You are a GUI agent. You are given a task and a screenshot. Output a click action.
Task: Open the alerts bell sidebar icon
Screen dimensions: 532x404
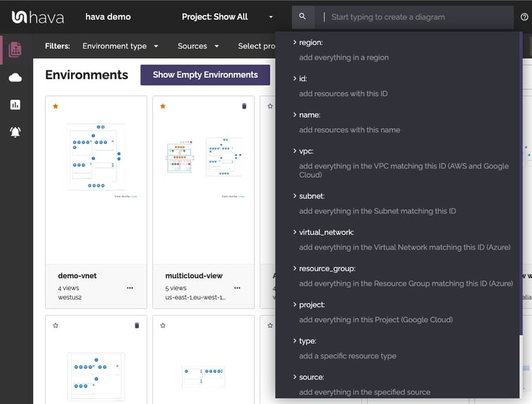coord(15,132)
